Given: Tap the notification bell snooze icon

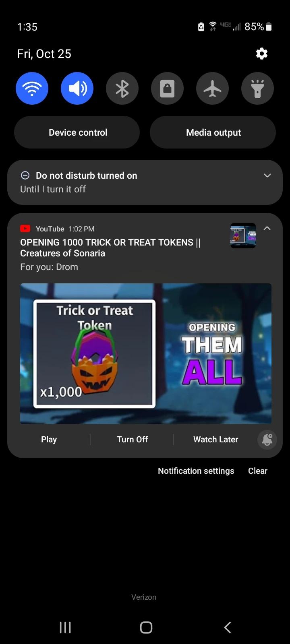Looking at the screenshot, I should click(267, 440).
